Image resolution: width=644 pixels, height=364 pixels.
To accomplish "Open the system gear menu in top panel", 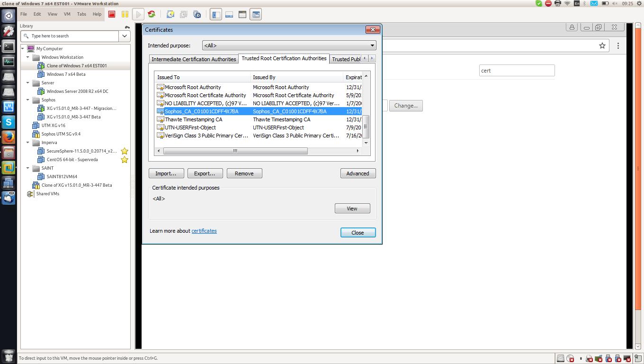I will point(638,3).
